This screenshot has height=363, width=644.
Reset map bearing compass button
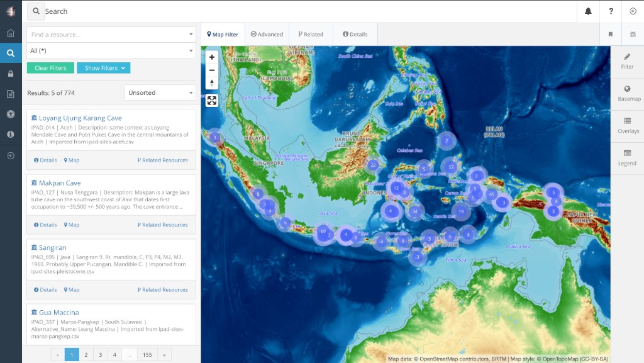click(x=212, y=83)
